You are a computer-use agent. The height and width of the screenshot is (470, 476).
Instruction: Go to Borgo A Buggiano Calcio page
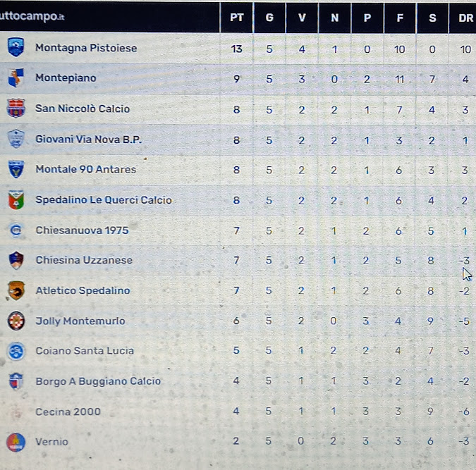click(x=98, y=381)
